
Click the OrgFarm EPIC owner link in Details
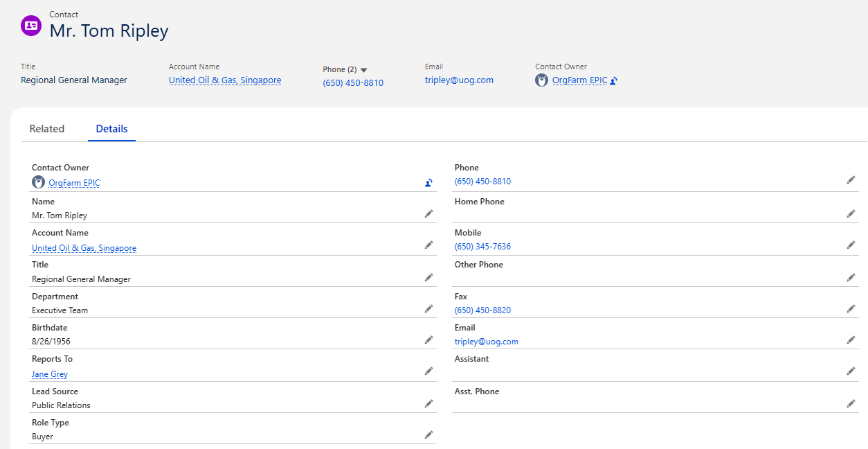74,183
